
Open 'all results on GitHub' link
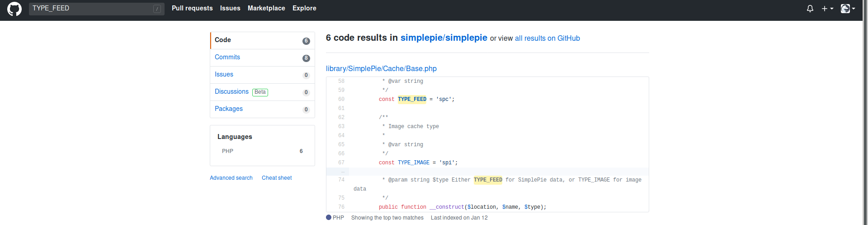tap(547, 38)
